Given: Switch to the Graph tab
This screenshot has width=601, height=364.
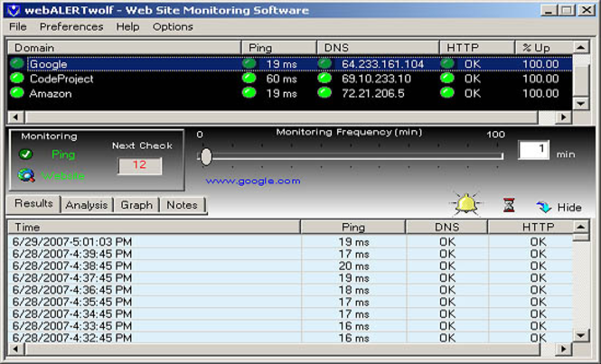Looking at the screenshot, I should [136, 205].
